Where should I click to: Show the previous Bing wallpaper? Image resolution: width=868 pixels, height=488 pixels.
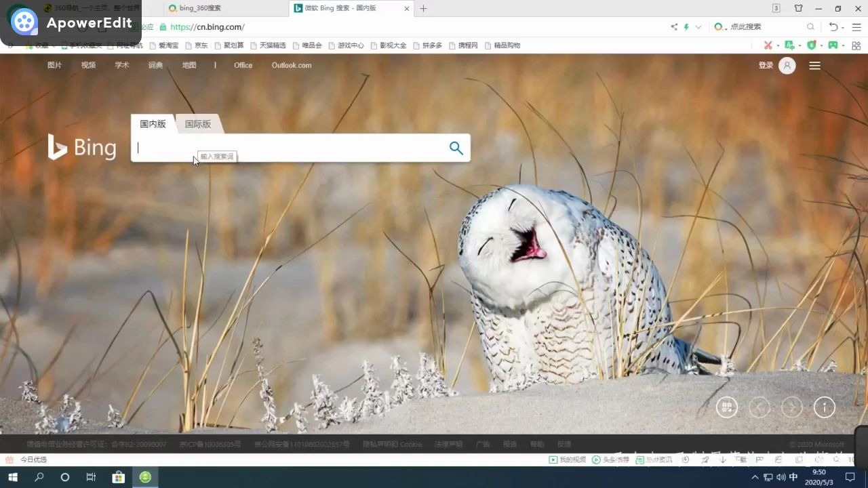click(759, 407)
